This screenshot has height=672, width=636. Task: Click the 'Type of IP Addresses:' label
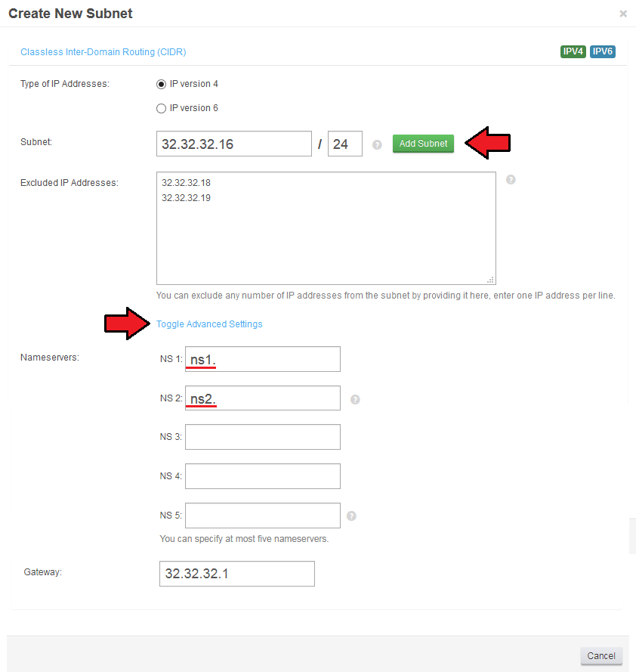click(x=65, y=84)
